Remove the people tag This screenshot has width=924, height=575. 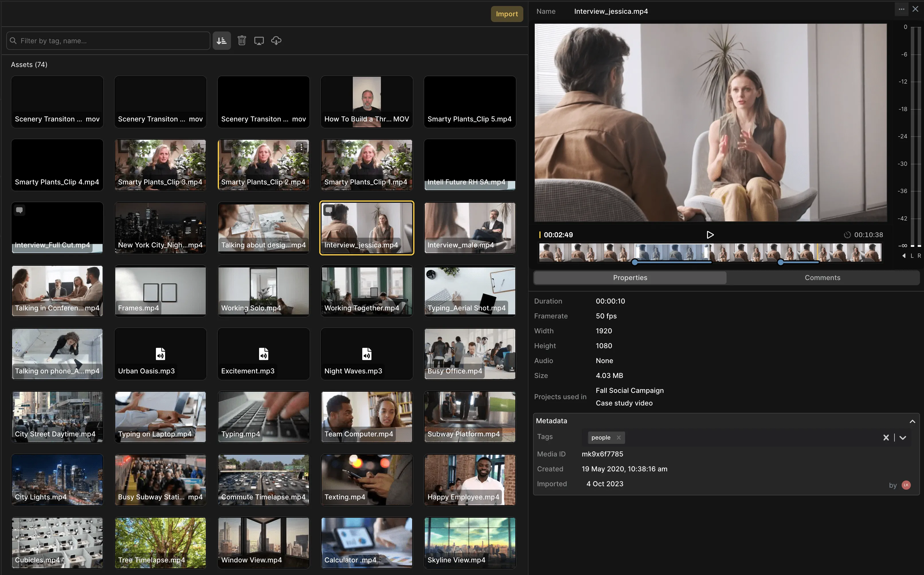tap(619, 438)
